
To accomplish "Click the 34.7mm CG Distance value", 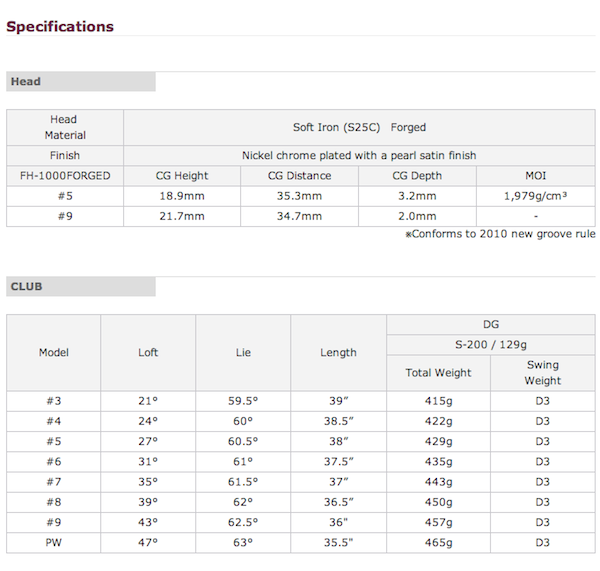I will pyautogui.click(x=300, y=216).
